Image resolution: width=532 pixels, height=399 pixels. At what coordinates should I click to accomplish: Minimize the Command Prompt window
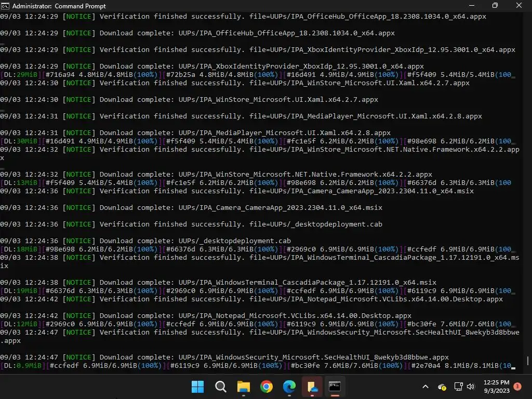[472, 5]
